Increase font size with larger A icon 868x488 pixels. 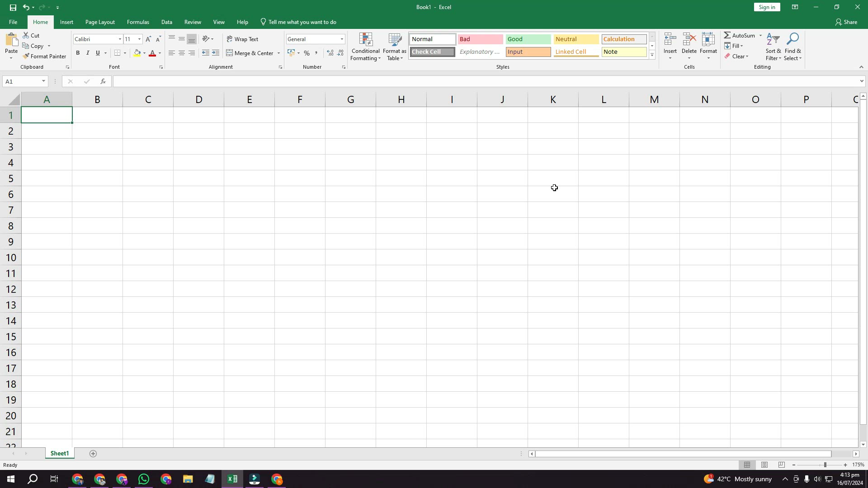tap(148, 39)
